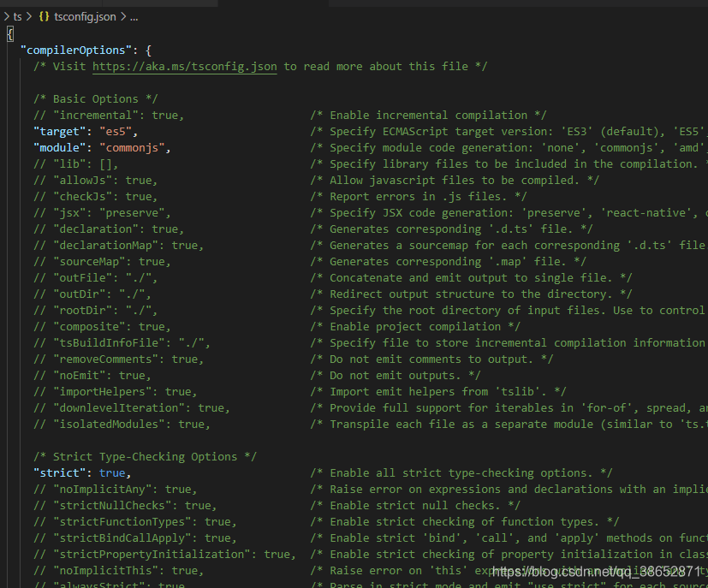The image size is (708, 588).
Task: Click the commented "strictBindCallApply" option
Action: tap(135, 538)
